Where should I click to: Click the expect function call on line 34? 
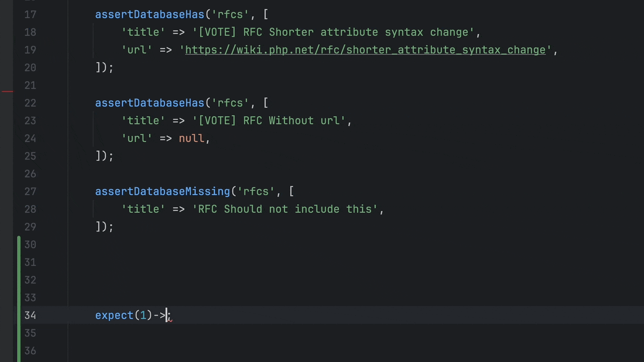114,315
